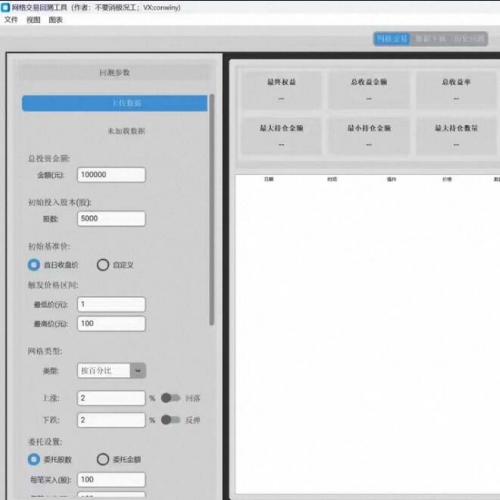This screenshot has width=500, height=500.
Task: Click the 日期 column header in table
Action: coord(269,179)
